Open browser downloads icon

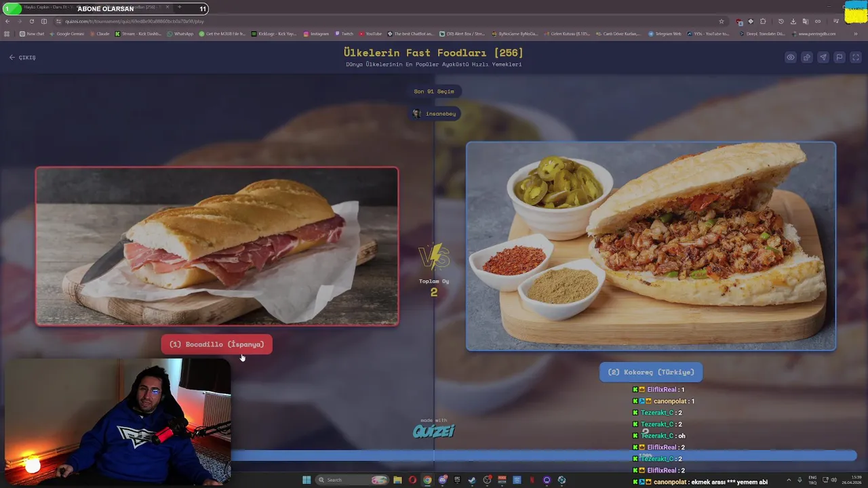[793, 21]
